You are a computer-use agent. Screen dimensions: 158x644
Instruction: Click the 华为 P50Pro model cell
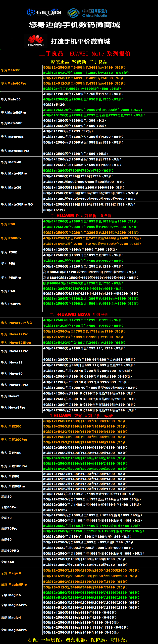click(x=21, y=278)
